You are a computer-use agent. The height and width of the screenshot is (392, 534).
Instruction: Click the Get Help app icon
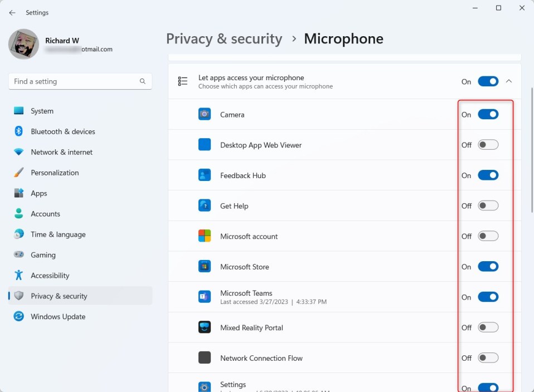click(205, 205)
